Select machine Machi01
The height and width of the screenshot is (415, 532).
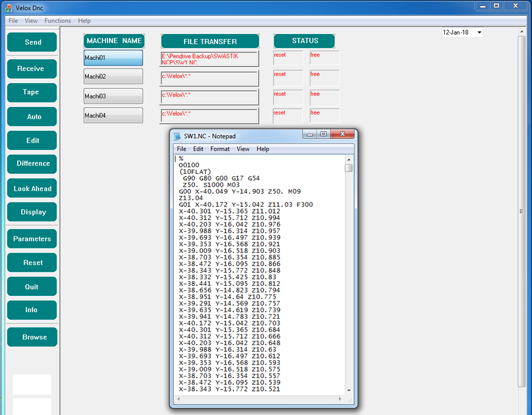click(x=113, y=58)
